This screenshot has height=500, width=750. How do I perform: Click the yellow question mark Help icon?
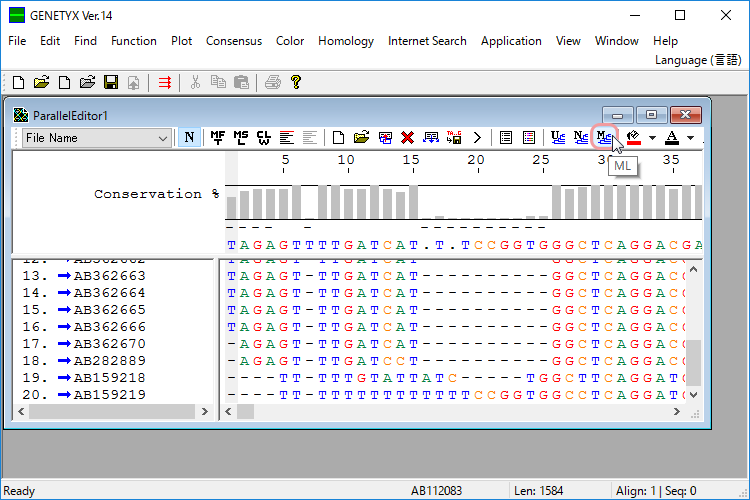(x=296, y=82)
